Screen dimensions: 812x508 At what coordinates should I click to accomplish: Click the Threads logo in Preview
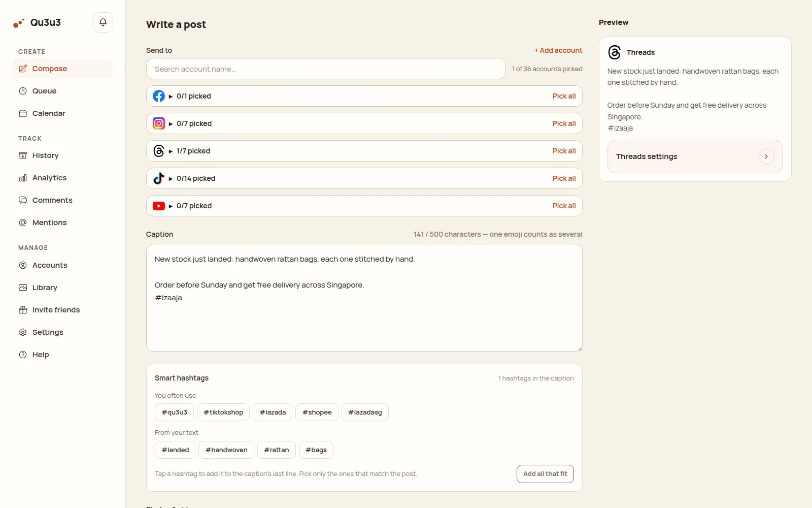pos(615,52)
